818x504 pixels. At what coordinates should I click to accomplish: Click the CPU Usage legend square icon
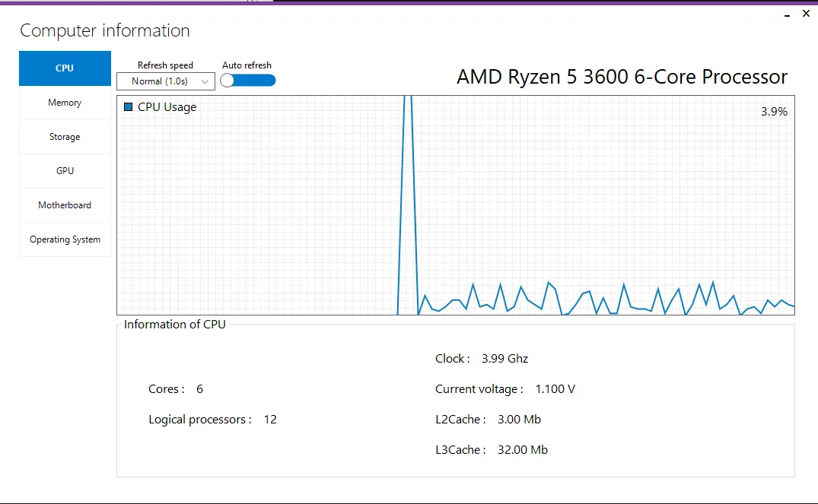pos(127,107)
